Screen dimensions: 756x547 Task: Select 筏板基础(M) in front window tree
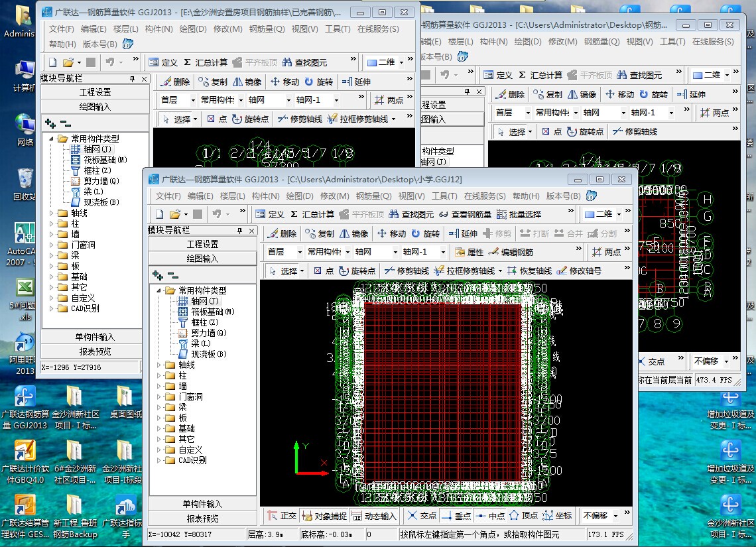(x=208, y=312)
